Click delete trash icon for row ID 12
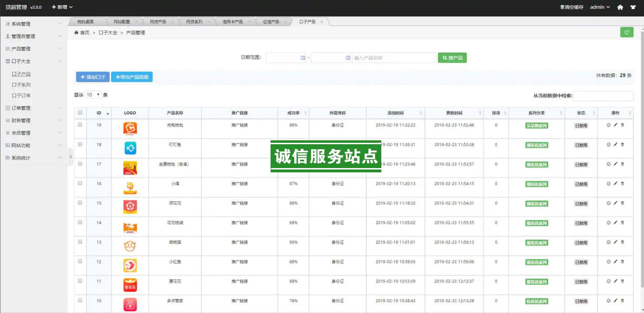 pyautogui.click(x=622, y=262)
